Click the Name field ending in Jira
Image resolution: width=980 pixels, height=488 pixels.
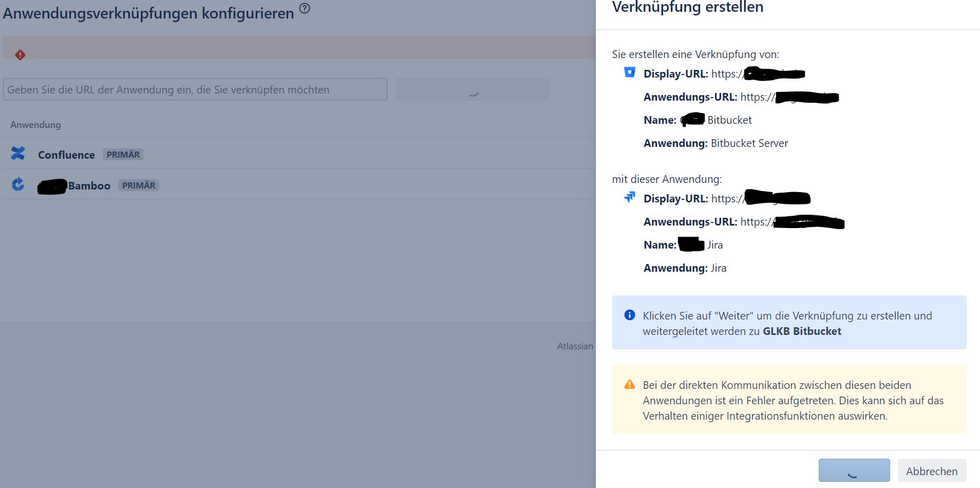click(x=683, y=245)
